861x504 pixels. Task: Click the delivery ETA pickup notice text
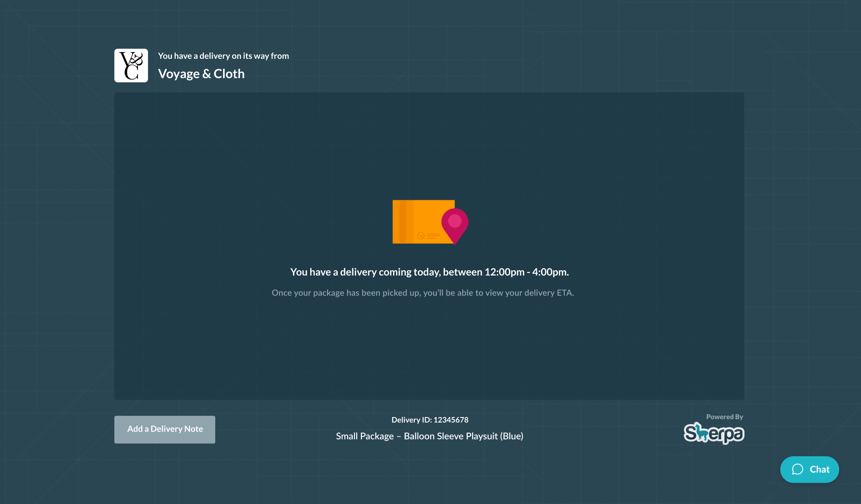tap(423, 293)
